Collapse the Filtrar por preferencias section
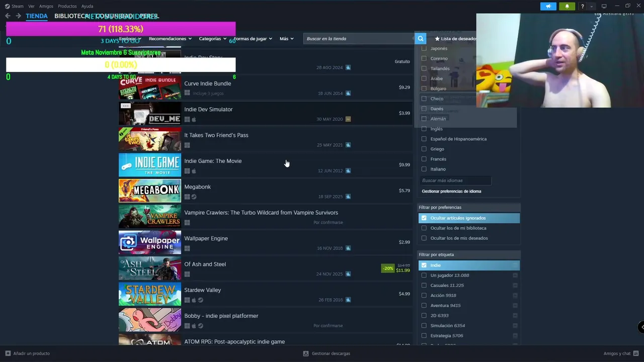This screenshot has height=362, width=644. point(468,207)
